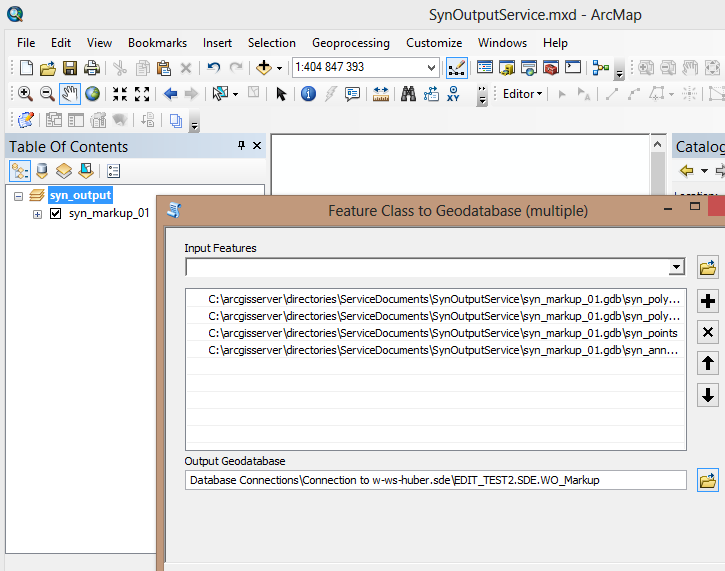The height and width of the screenshot is (571, 725).
Task: Select the syn_points input row
Action: pyautogui.click(x=436, y=333)
